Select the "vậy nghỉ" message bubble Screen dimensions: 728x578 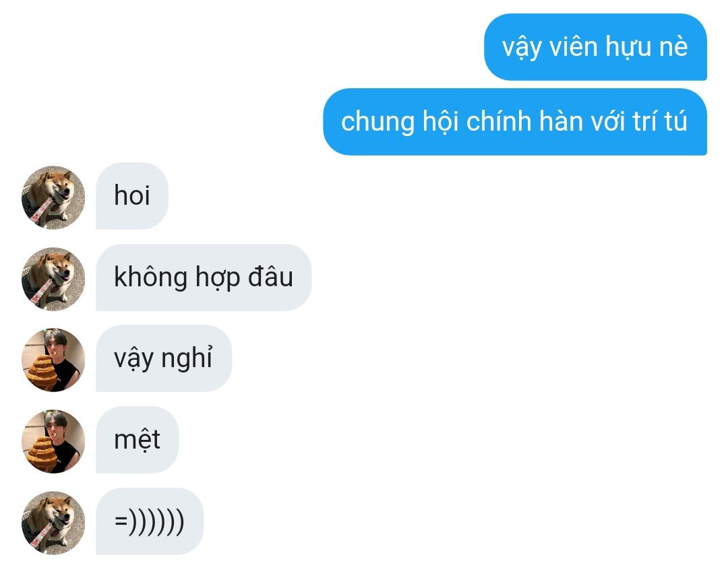pyautogui.click(x=163, y=358)
